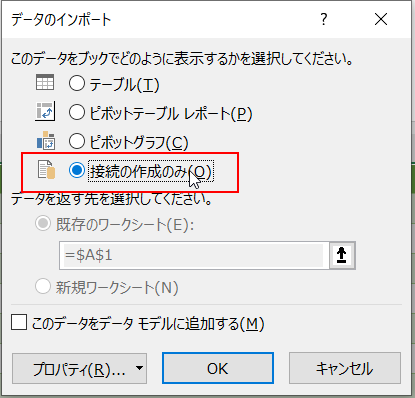415x398 pixels.
Task: Close the データのインポート dialog
Action: tap(381, 19)
